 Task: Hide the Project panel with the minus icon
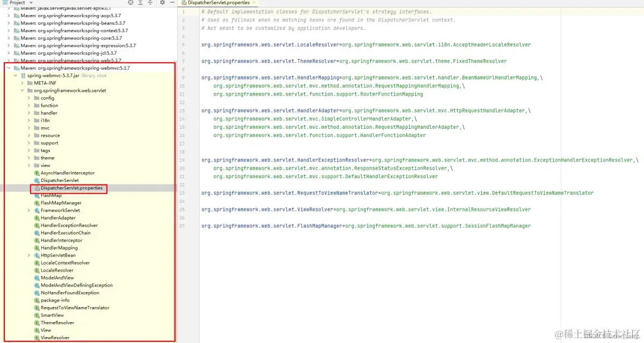pos(172,3)
